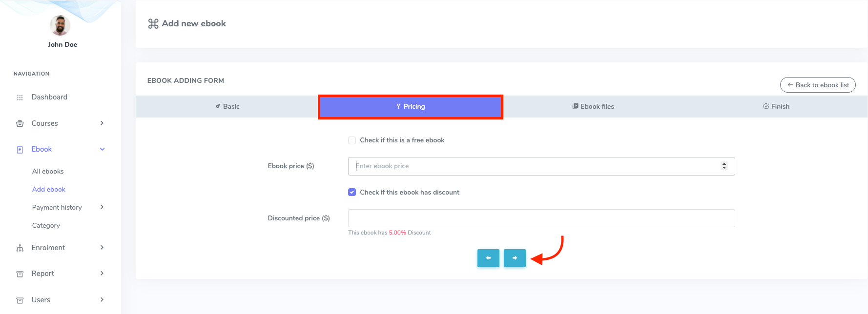The width and height of the screenshot is (868, 314).
Task: Click the ebook price stepper arrows
Action: tap(724, 166)
